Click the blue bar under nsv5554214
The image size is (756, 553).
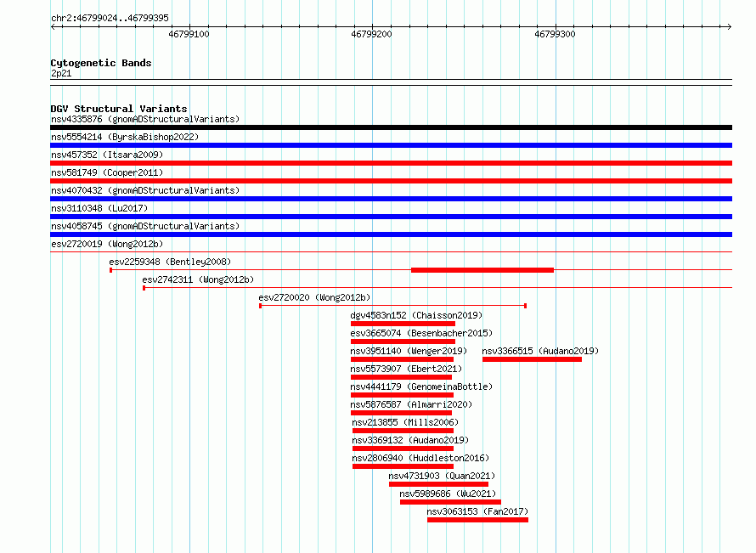(x=391, y=145)
